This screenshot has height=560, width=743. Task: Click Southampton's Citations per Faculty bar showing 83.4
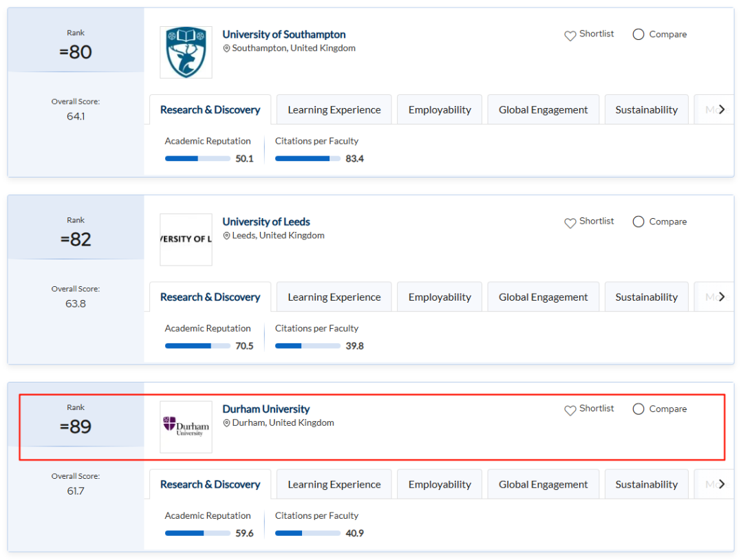pos(308,159)
